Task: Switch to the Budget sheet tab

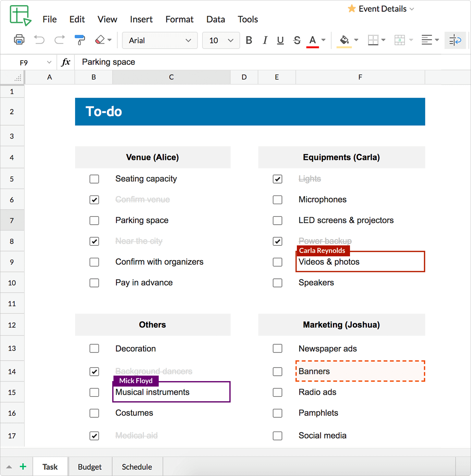Action: 89,466
